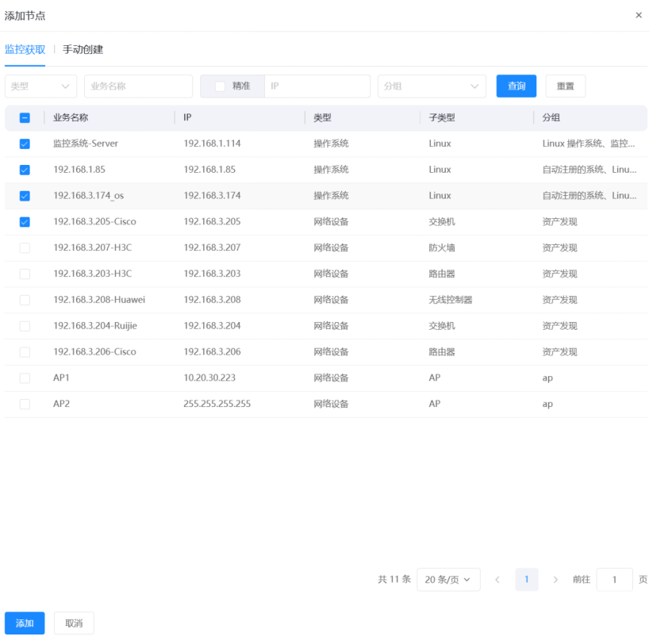649x644 pixels.
Task: Click the Linux 操作系统、监控... group cell
Action: coord(589,144)
